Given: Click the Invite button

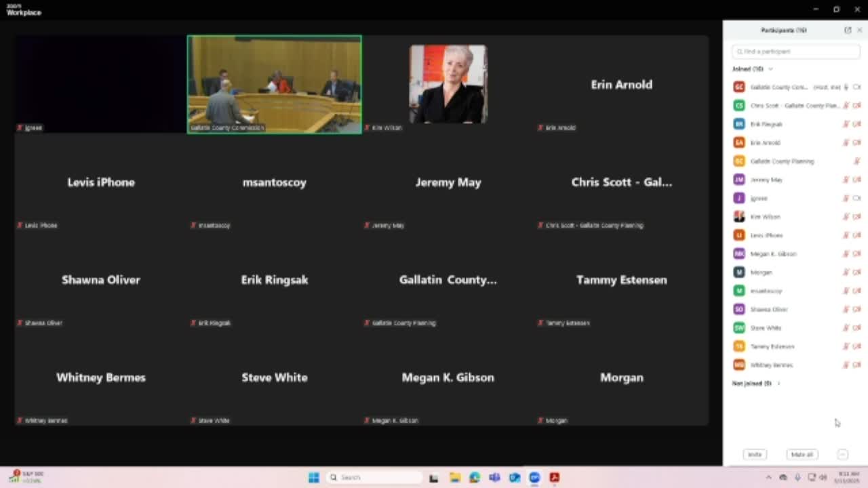Looking at the screenshot, I should [755, 454].
